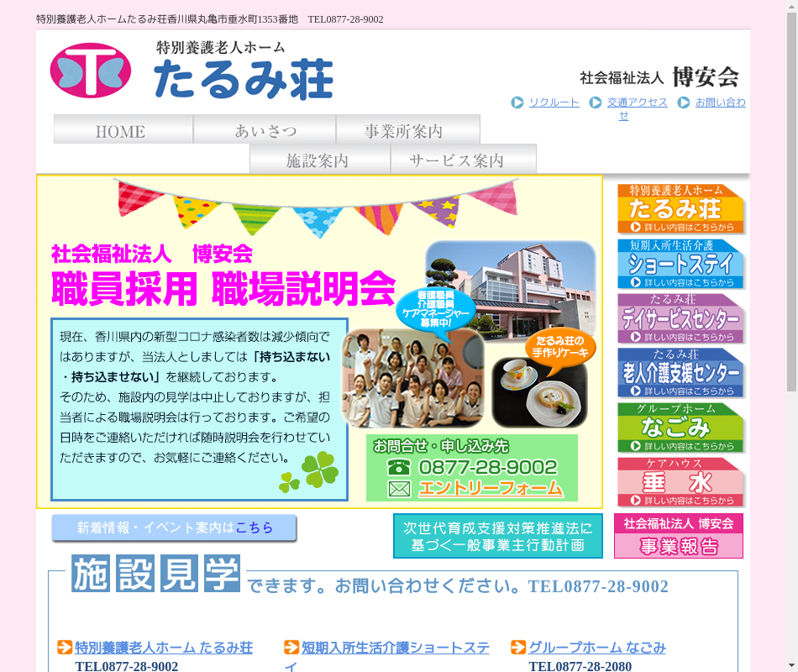Click the Tarumi-so butterfly logo icon
Screen dimensions: 798x672
[x=91, y=71]
